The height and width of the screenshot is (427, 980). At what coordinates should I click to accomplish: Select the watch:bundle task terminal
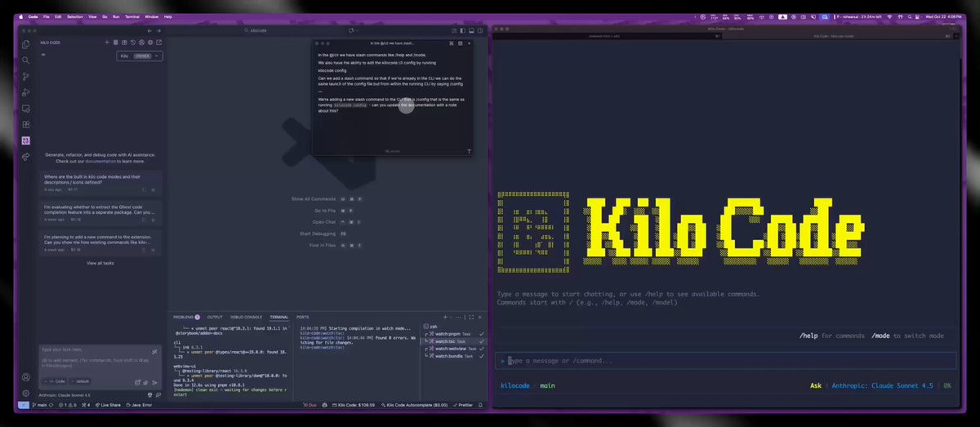453,356
